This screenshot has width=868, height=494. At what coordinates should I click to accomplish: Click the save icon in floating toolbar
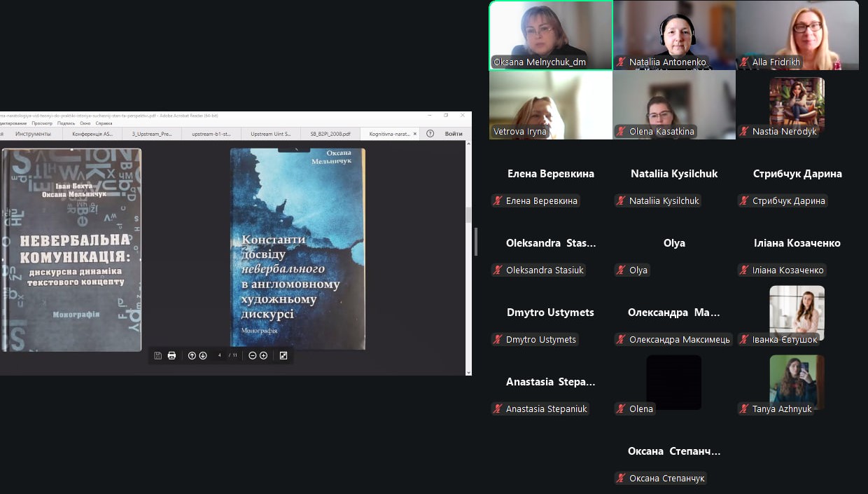(x=157, y=355)
